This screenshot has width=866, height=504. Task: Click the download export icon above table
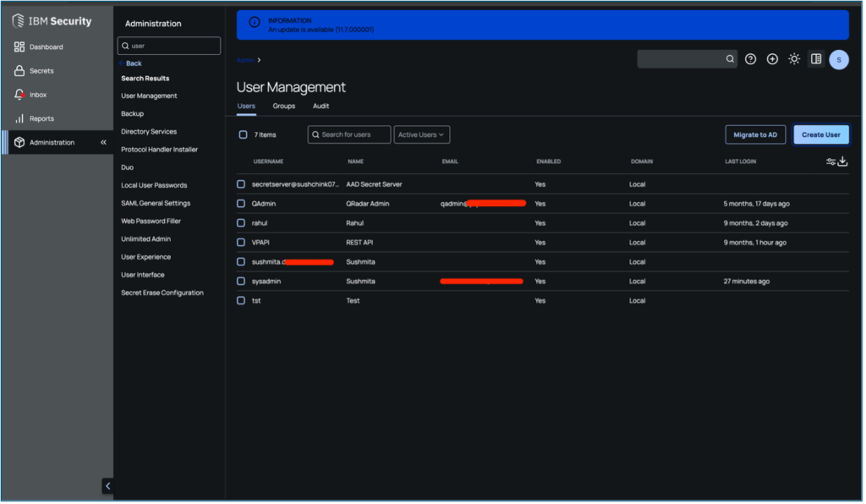[x=842, y=162]
